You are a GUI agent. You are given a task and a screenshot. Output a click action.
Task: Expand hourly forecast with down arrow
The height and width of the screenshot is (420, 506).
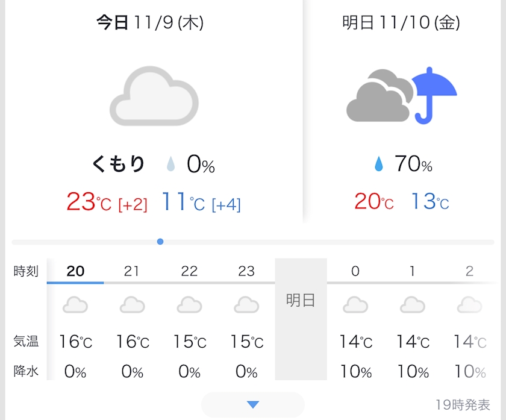coord(253,404)
